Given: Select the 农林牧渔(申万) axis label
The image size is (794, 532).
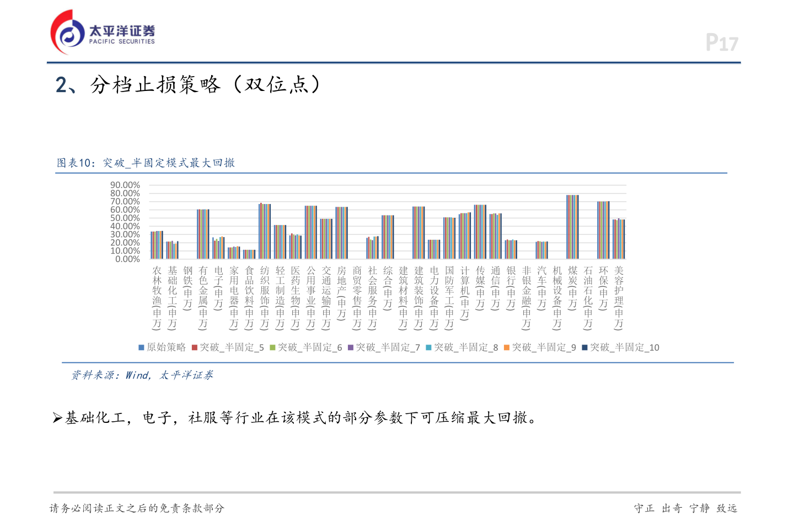Looking at the screenshot, I should point(157,298).
